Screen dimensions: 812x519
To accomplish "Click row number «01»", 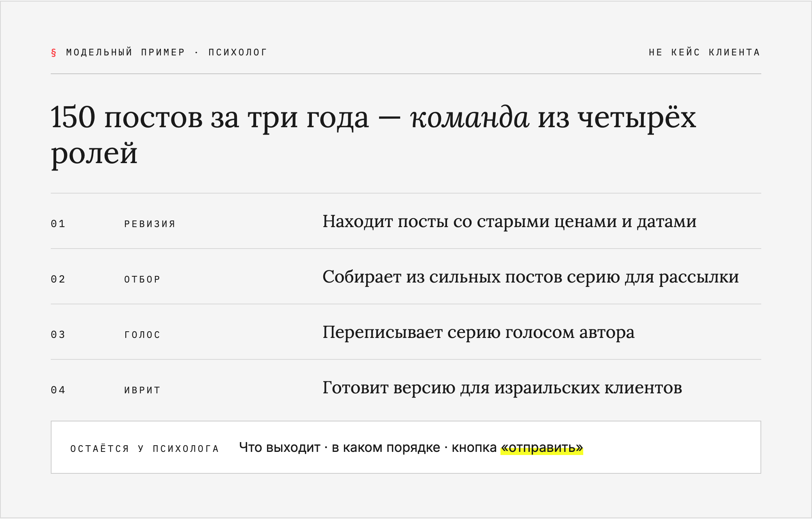I will [x=58, y=224].
